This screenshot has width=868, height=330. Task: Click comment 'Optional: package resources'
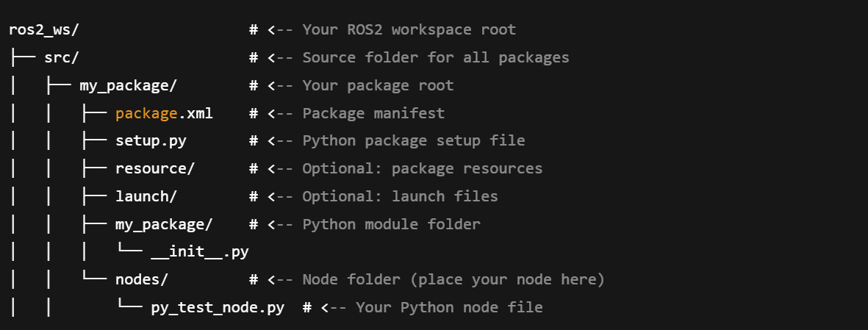423,168
